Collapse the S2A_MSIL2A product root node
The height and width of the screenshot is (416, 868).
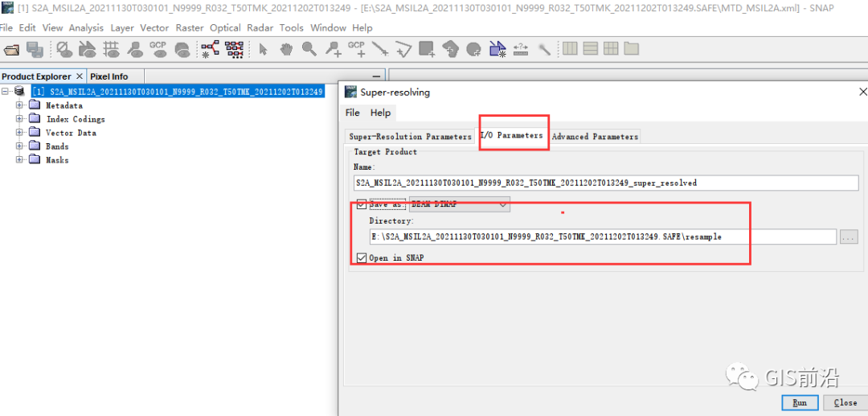(x=6, y=91)
